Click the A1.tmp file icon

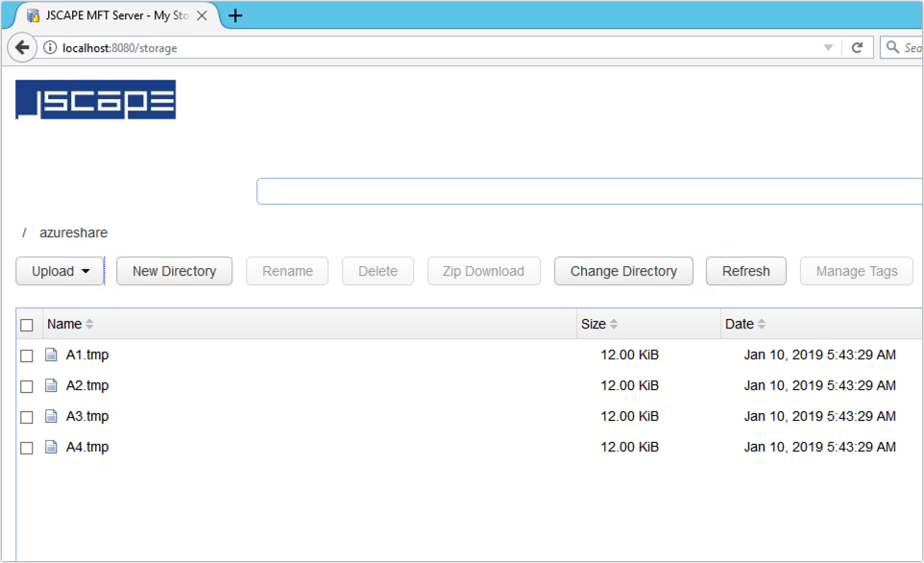[51, 355]
